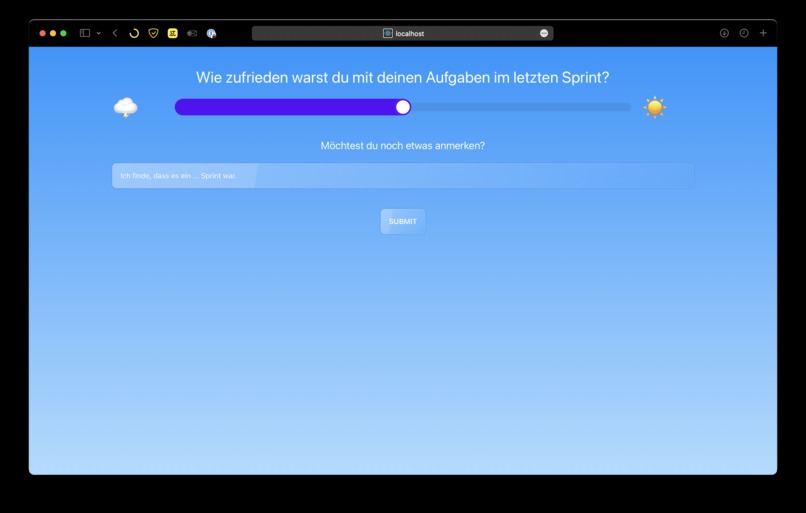The height and width of the screenshot is (513, 806).
Task: Minimize the window with yellow button
Action: point(53,33)
